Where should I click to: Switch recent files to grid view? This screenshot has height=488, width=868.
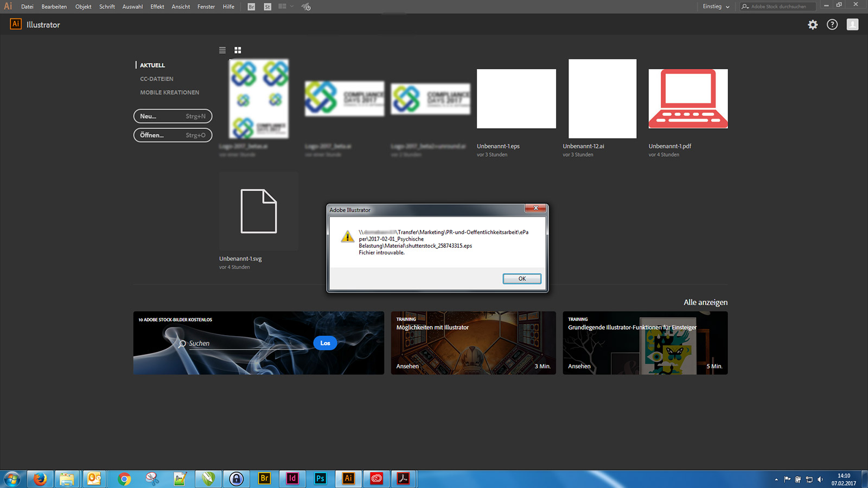click(238, 50)
